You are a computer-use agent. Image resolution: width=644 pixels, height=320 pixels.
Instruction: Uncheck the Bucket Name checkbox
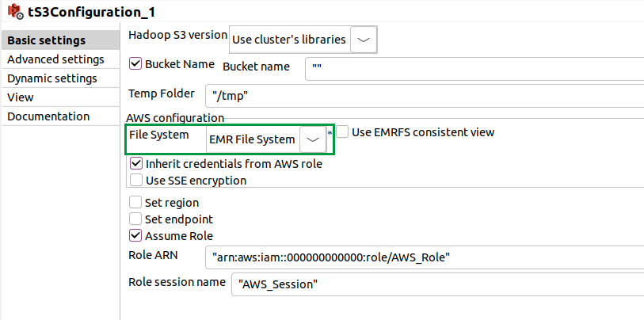click(135, 64)
